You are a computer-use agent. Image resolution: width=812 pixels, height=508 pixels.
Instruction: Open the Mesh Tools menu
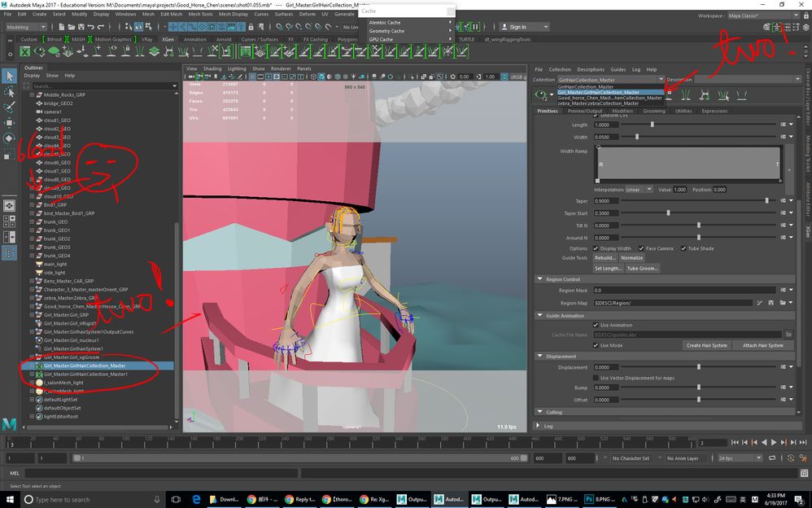[200, 14]
